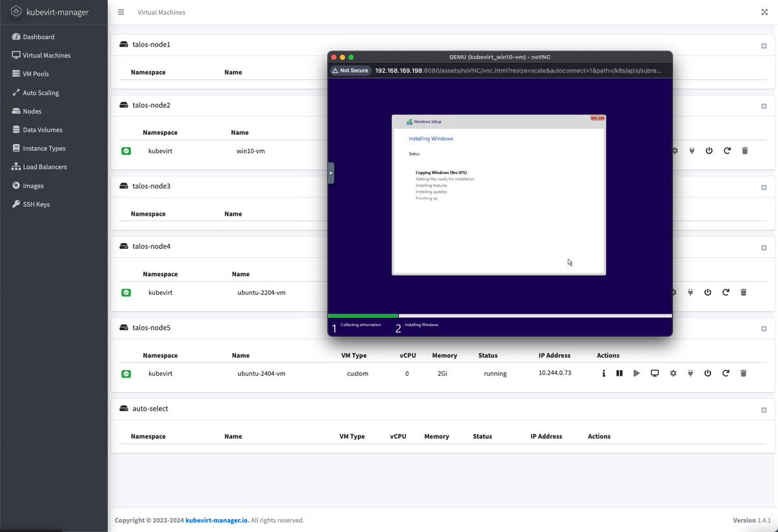The height and width of the screenshot is (532, 778).
Task: Click Installing Windows heading in VNC
Action: tap(431, 139)
